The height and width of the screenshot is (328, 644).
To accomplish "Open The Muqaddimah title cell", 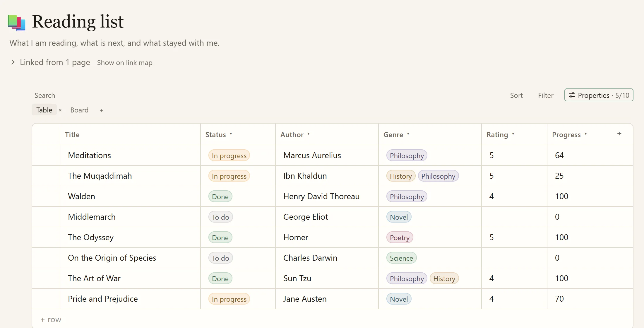I will click(130, 176).
